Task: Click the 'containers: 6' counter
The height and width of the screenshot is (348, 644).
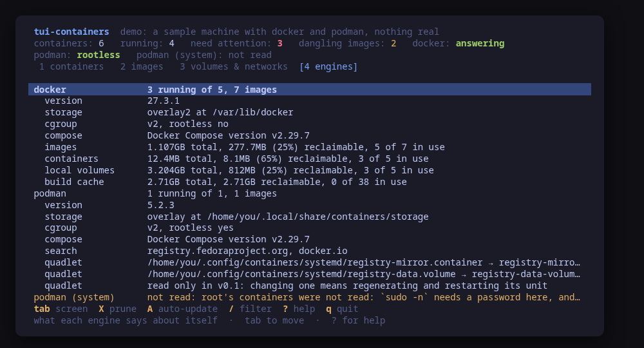Action: click(x=69, y=44)
